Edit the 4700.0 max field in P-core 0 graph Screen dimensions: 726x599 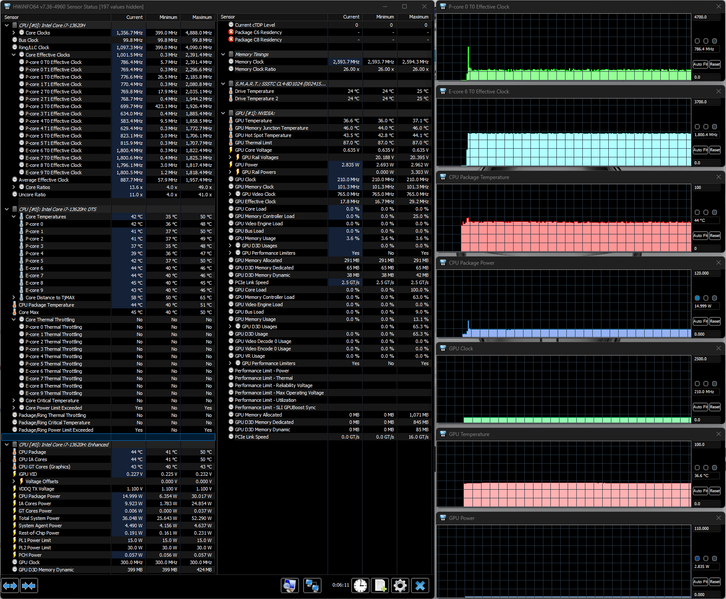click(x=707, y=17)
